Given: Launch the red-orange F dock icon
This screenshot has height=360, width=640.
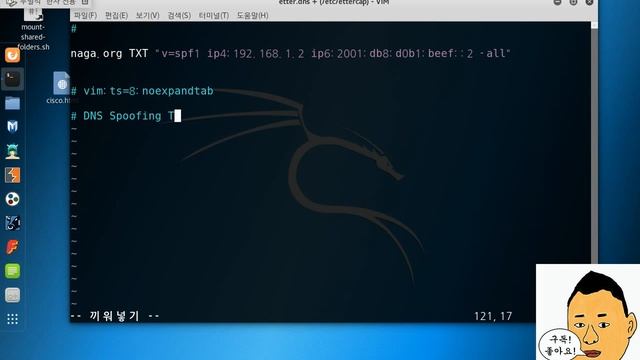Looking at the screenshot, I should [12, 247].
